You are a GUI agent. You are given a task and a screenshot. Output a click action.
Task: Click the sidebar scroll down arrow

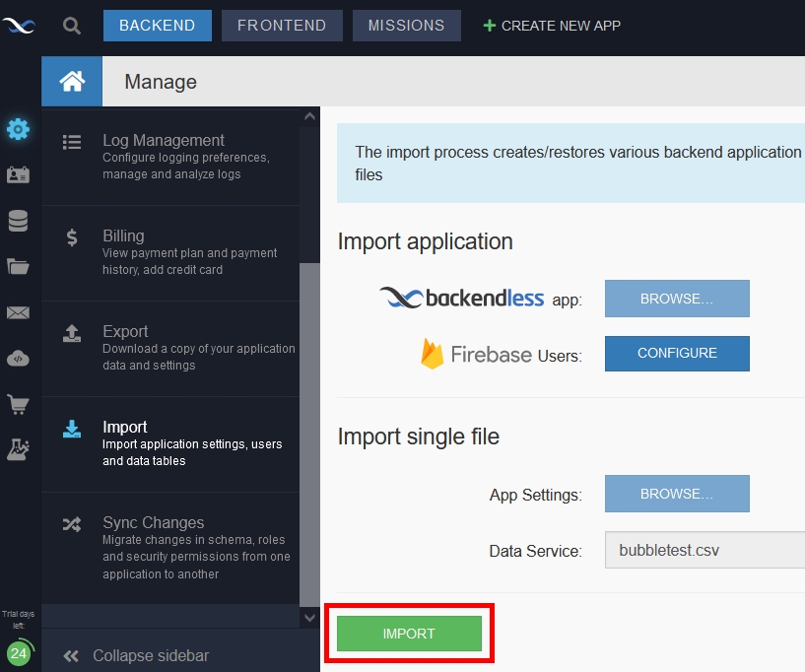309,618
